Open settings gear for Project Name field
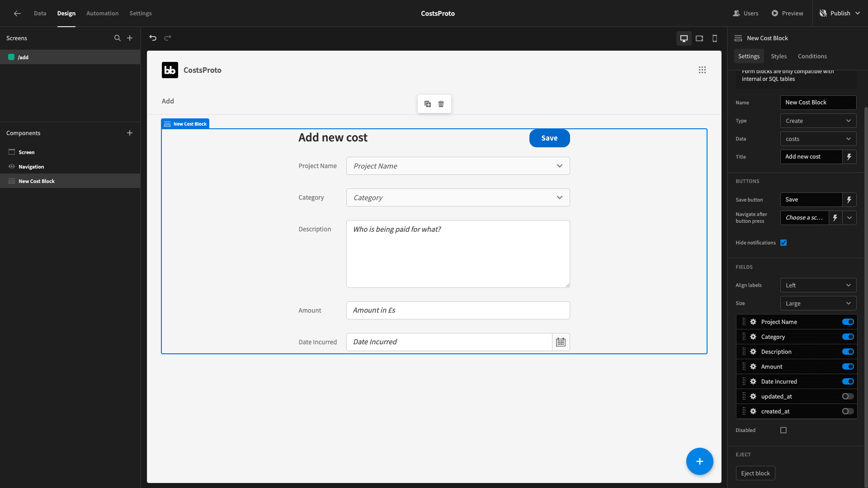This screenshot has height=488, width=868. [753, 322]
